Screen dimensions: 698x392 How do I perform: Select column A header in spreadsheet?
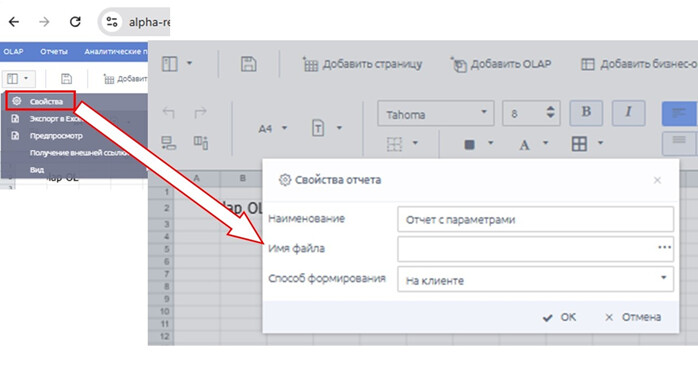coord(196,178)
